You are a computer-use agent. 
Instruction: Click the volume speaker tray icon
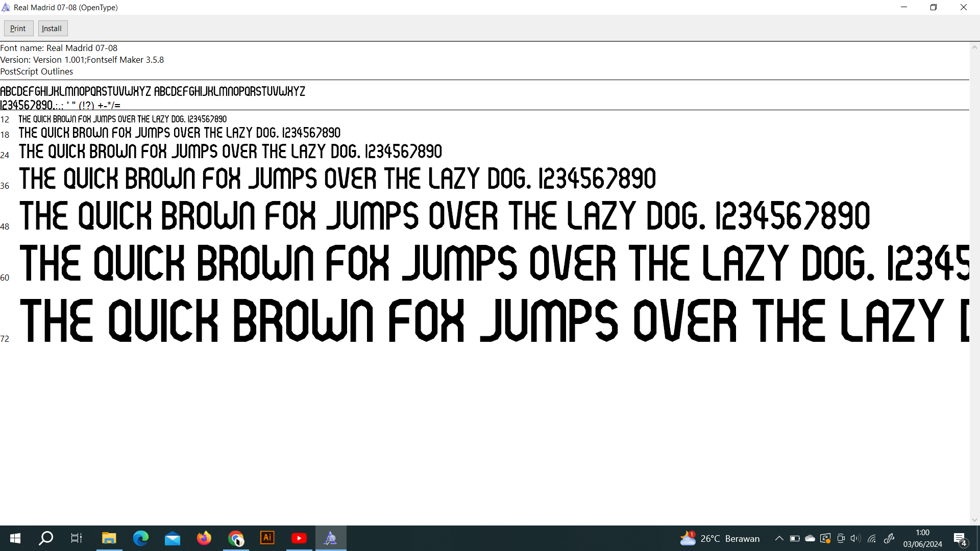[855, 538]
